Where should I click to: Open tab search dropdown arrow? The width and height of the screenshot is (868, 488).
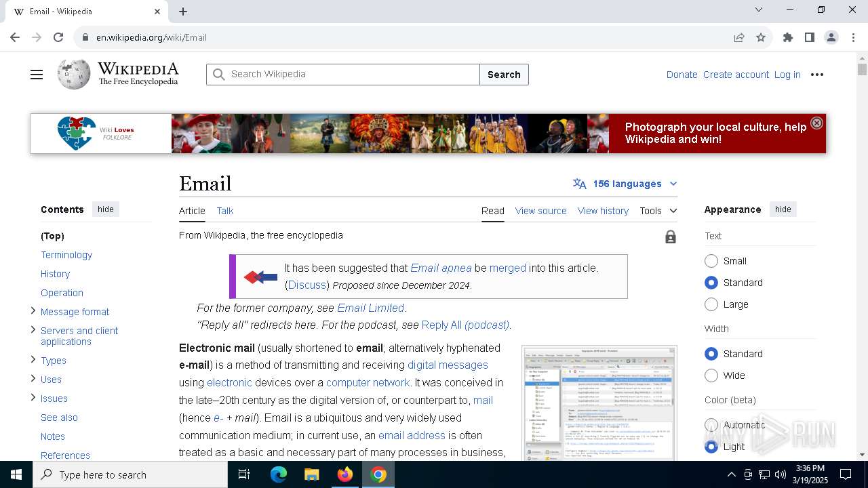click(759, 9)
